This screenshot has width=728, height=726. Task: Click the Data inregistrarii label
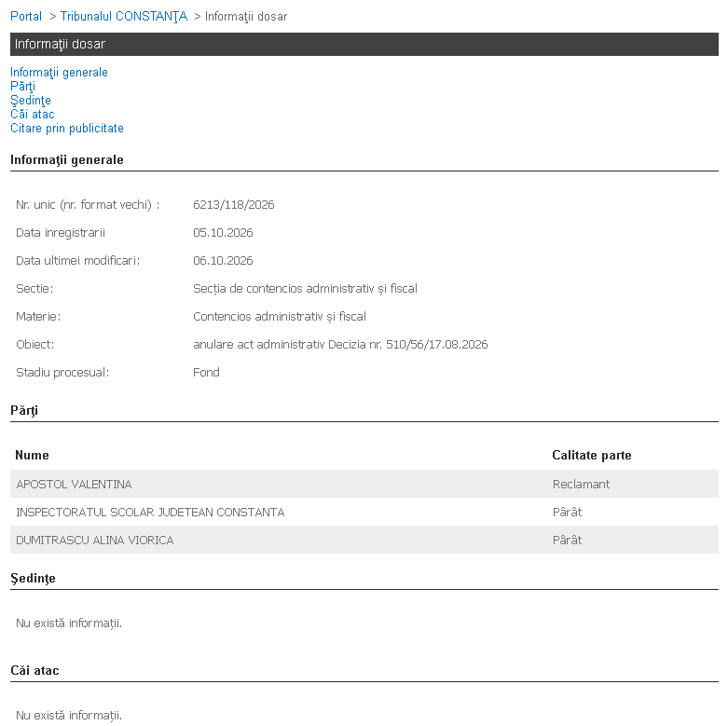coord(61,233)
